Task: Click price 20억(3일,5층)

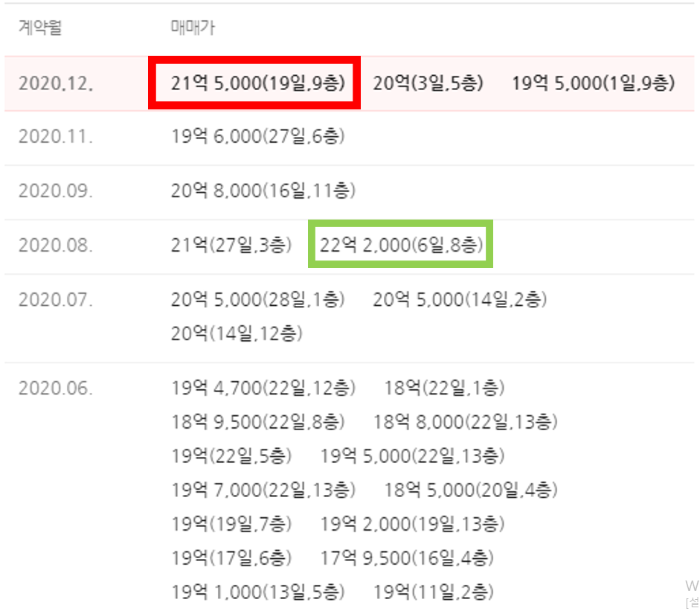Action: (x=428, y=83)
